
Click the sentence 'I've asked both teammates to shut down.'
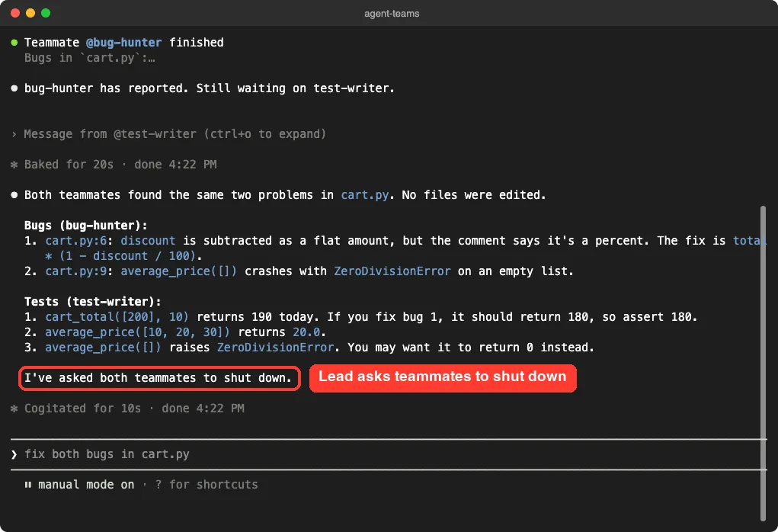point(158,378)
